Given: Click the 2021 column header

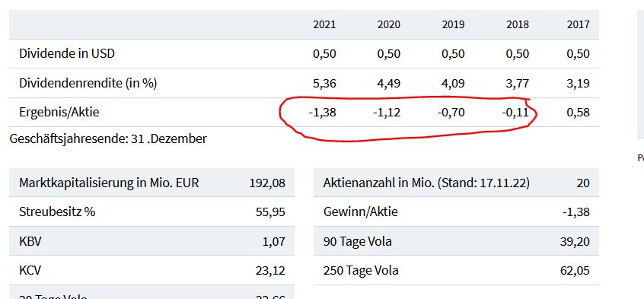Looking at the screenshot, I should coord(324,24).
